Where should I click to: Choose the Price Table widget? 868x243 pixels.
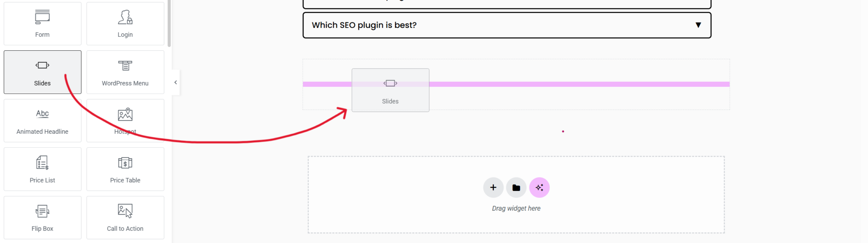[x=125, y=169]
